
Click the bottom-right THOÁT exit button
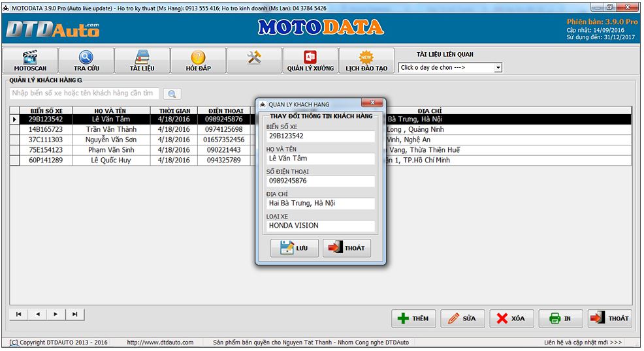[x=610, y=318]
